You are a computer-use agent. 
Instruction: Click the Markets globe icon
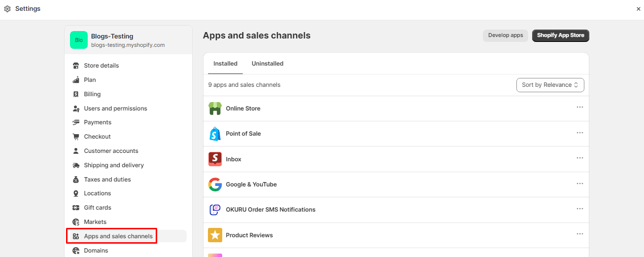coord(76,222)
